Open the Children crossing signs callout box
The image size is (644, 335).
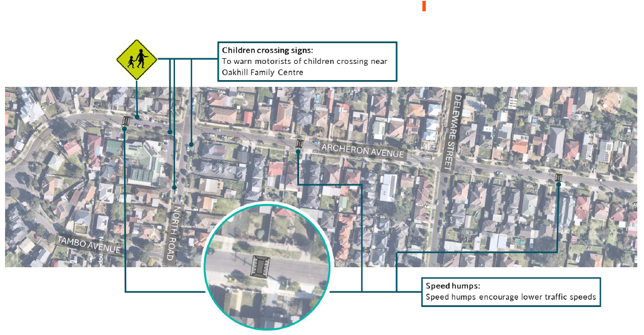coord(307,61)
